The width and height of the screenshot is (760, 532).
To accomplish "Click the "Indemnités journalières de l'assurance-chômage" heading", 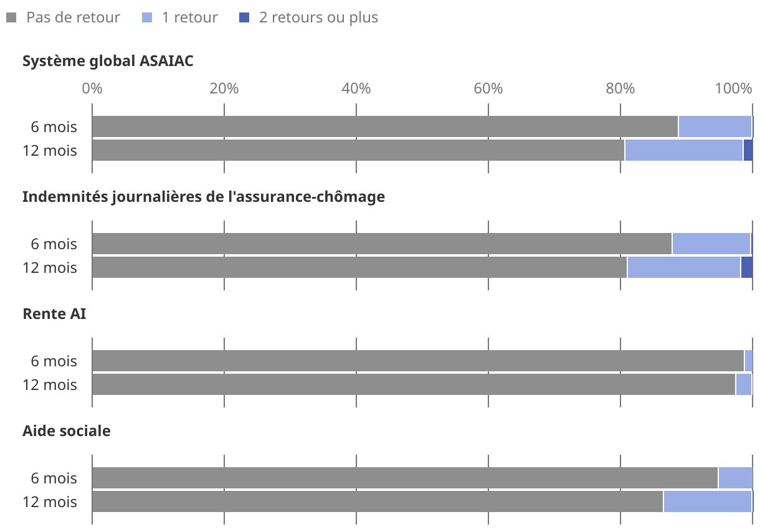I will [x=204, y=197].
